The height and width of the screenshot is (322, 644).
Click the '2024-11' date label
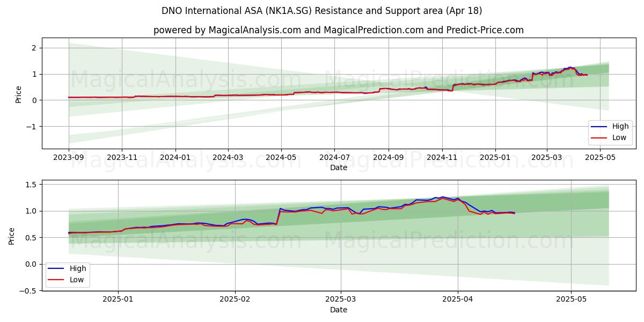click(442, 158)
